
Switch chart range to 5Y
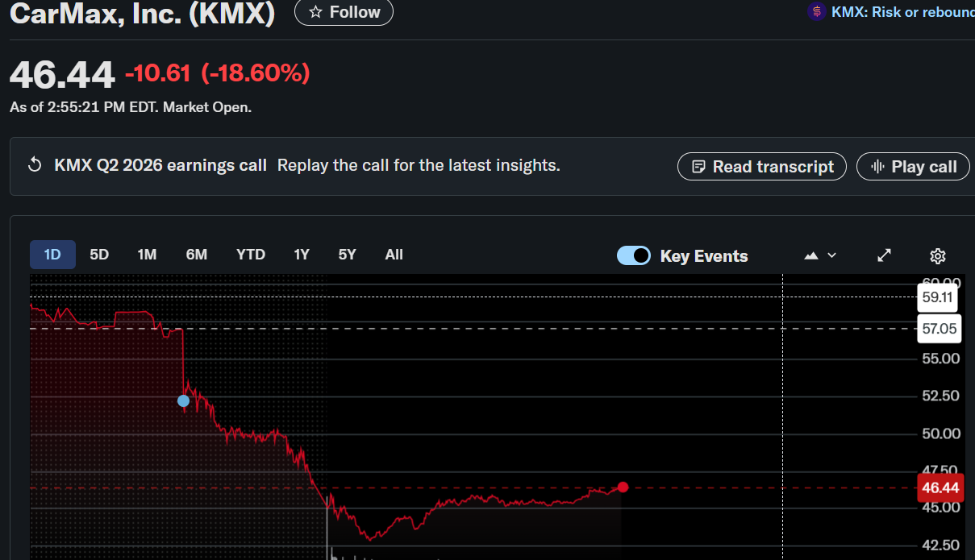point(348,255)
